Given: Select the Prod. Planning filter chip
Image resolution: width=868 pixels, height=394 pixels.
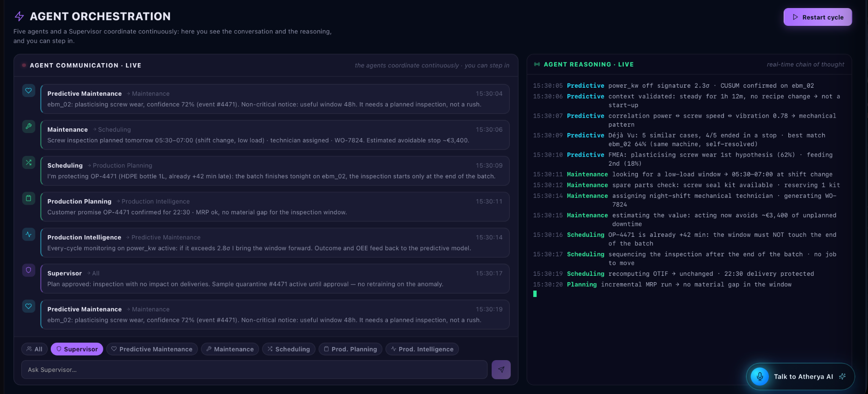Looking at the screenshot, I should pyautogui.click(x=351, y=349).
